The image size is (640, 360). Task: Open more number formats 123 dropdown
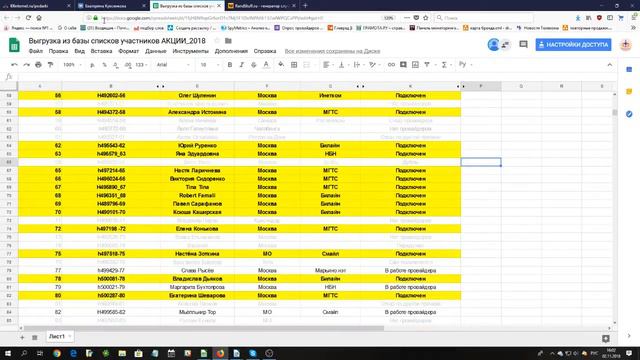142,65
